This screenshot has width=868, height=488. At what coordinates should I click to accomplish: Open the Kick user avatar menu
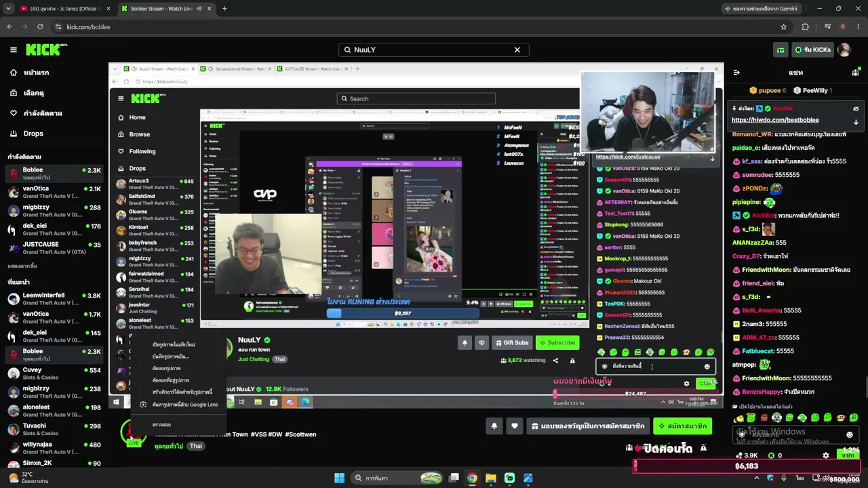click(x=844, y=49)
